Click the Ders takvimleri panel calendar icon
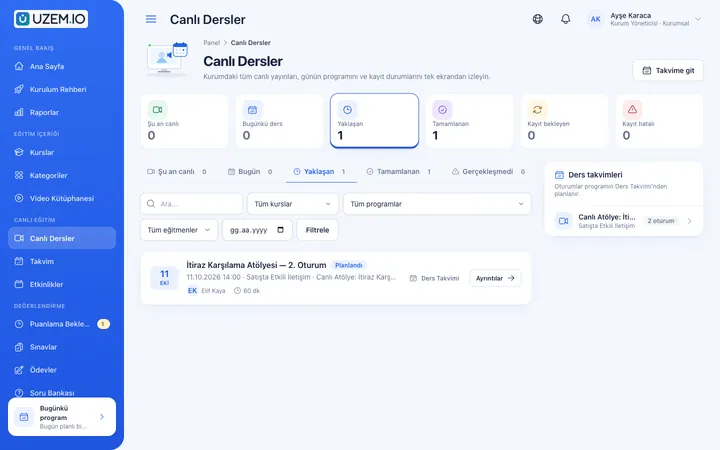Viewport: 720px width, 450px height. pyautogui.click(x=559, y=174)
